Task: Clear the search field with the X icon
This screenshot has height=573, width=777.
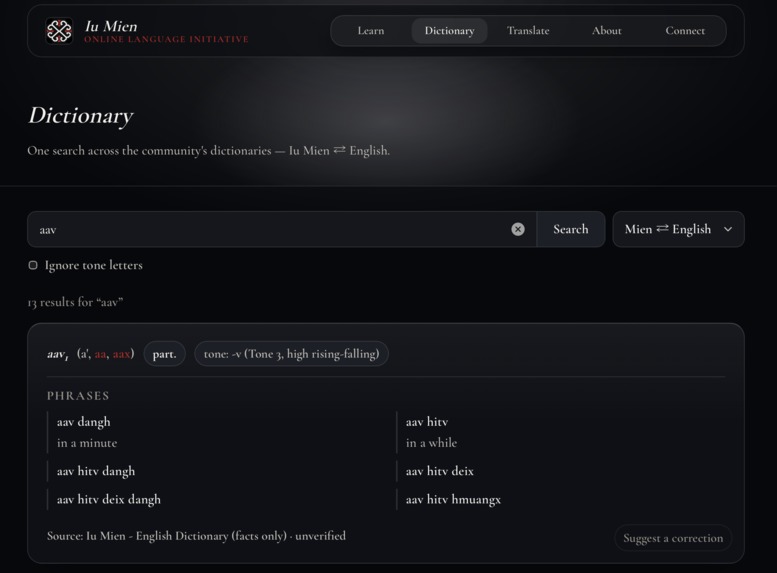Action: click(518, 229)
